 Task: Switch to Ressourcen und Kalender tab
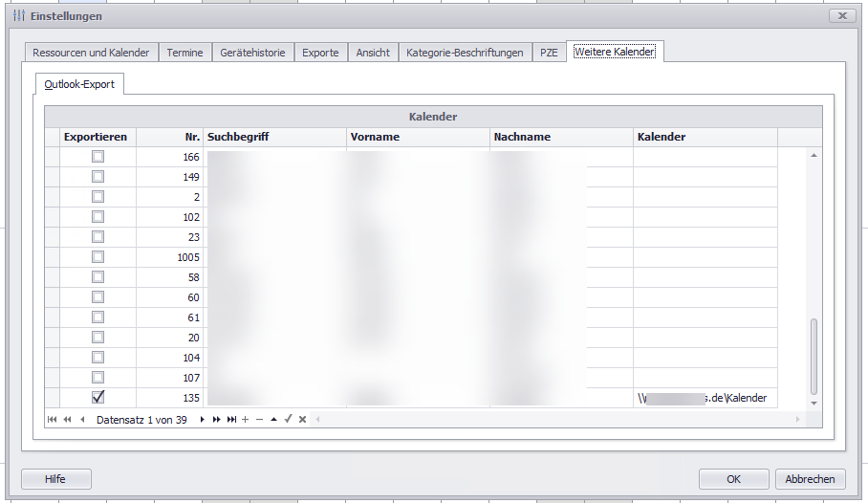[90, 53]
